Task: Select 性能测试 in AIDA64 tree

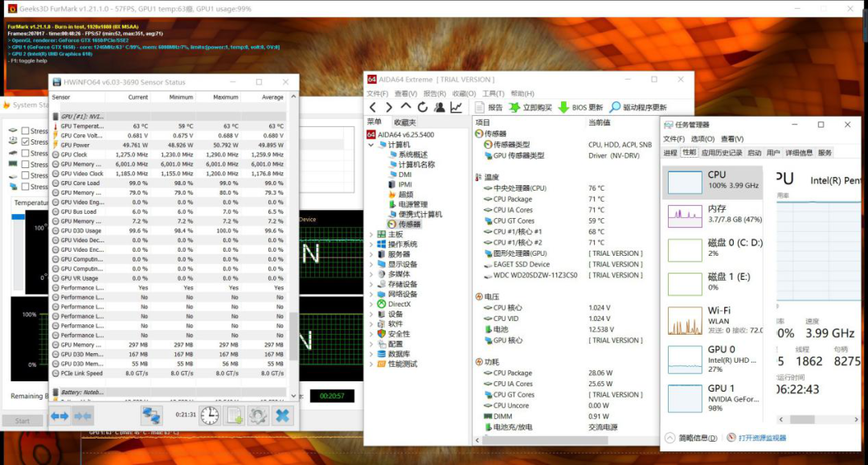Action: coord(403,364)
